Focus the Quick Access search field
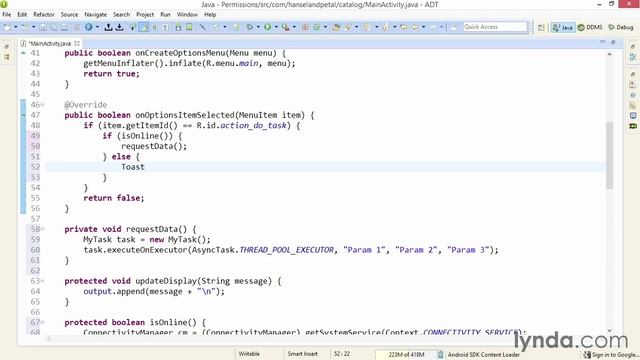 coord(495,27)
